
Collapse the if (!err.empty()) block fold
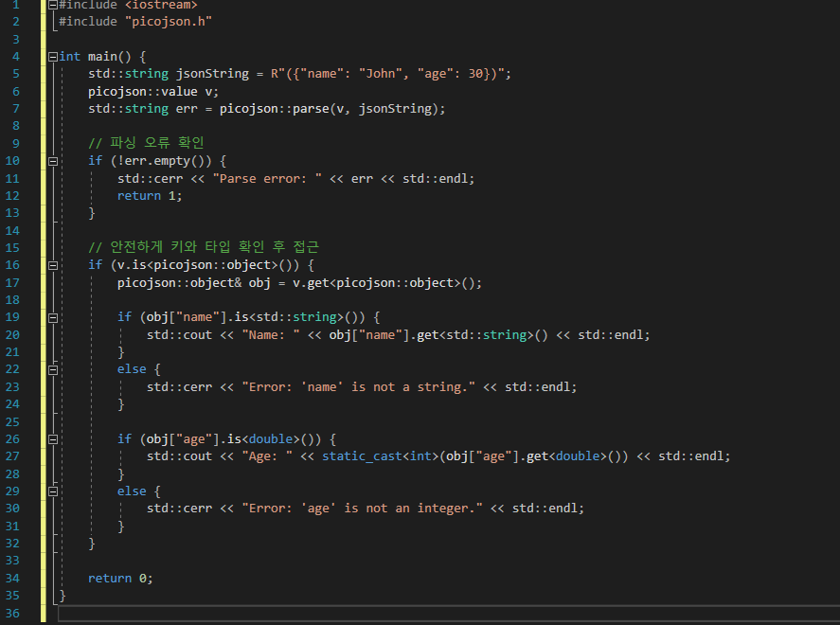[52, 161]
